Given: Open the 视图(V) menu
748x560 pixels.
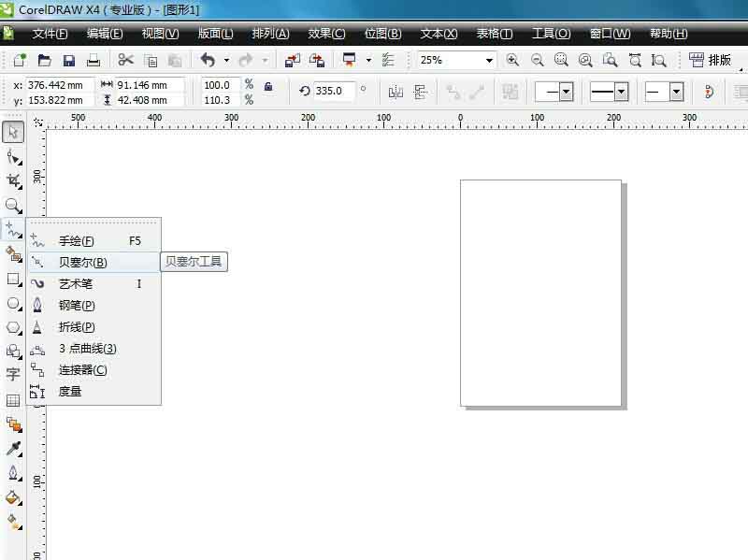Looking at the screenshot, I should click(x=160, y=34).
